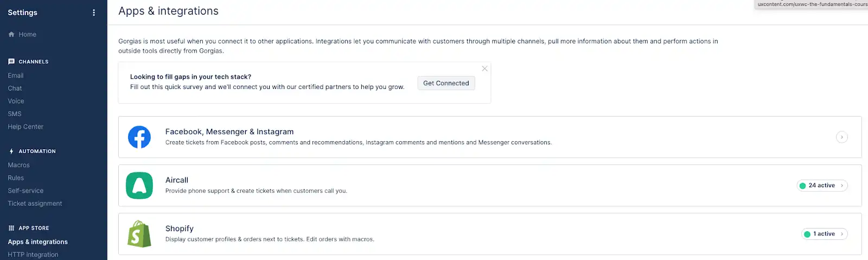
Task: Dismiss the tech stack survey banner
Action: click(x=484, y=69)
